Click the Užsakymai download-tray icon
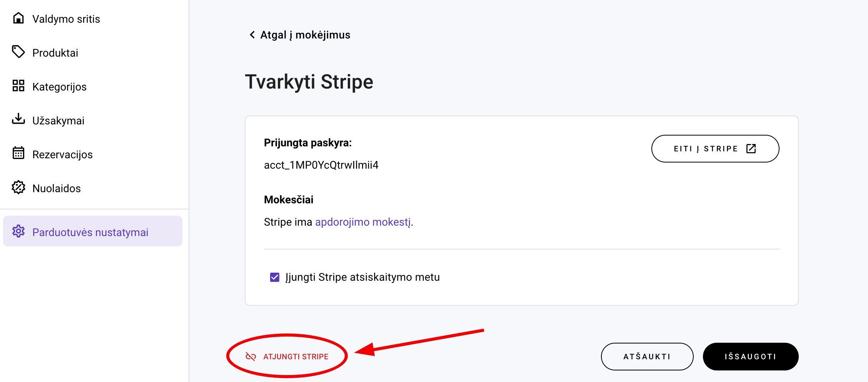868x382 pixels. (18, 119)
